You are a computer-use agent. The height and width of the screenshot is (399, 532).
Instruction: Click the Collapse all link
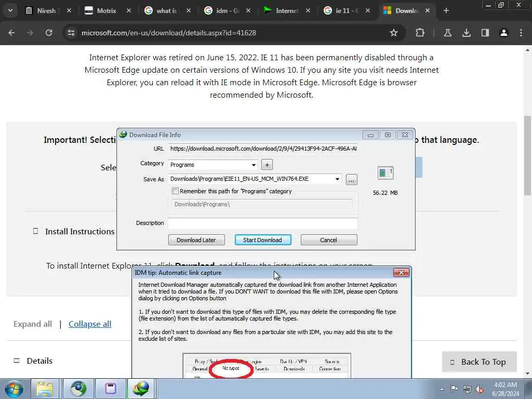[x=90, y=324]
